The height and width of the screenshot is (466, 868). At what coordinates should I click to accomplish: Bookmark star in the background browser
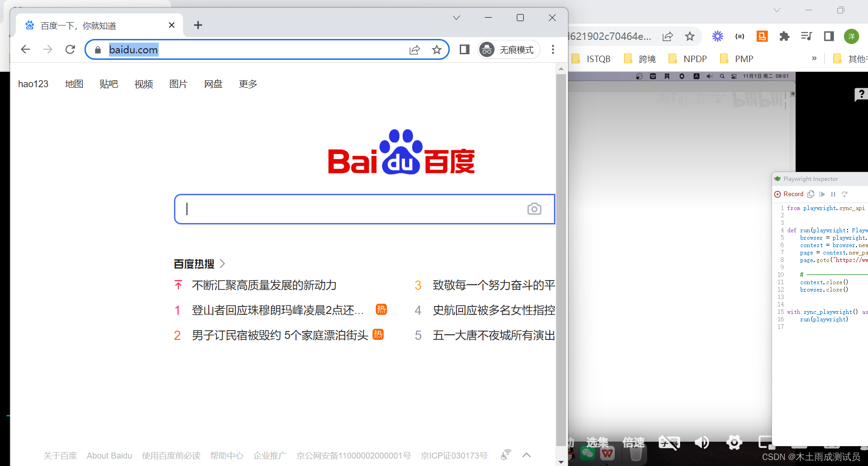point(690,36)
